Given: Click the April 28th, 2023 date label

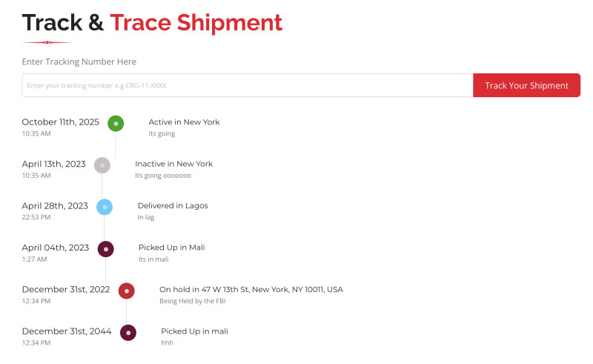Looking at the screenshot, I should click(x=55, y=205).
